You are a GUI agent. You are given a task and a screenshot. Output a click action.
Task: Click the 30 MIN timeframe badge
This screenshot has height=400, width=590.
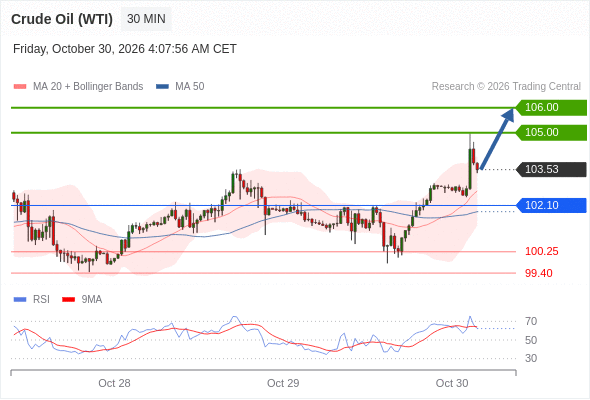tap(146, 19)
